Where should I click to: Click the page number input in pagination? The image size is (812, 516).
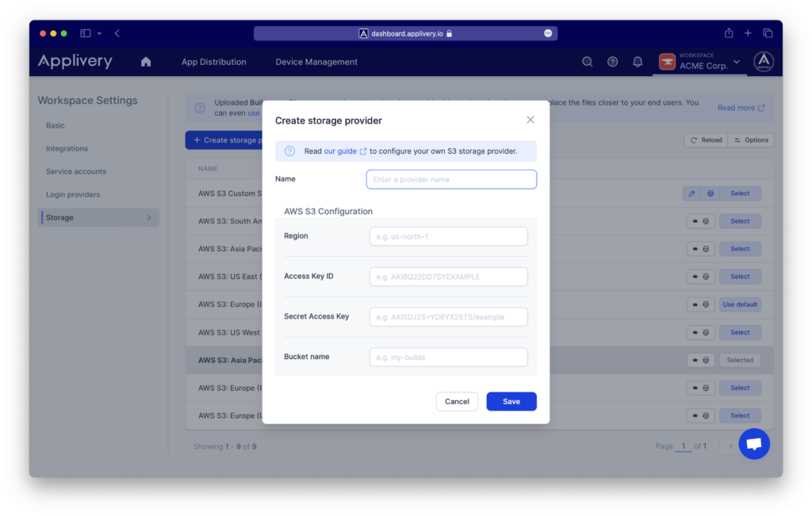pyautogui.click(x=684, y=446)
